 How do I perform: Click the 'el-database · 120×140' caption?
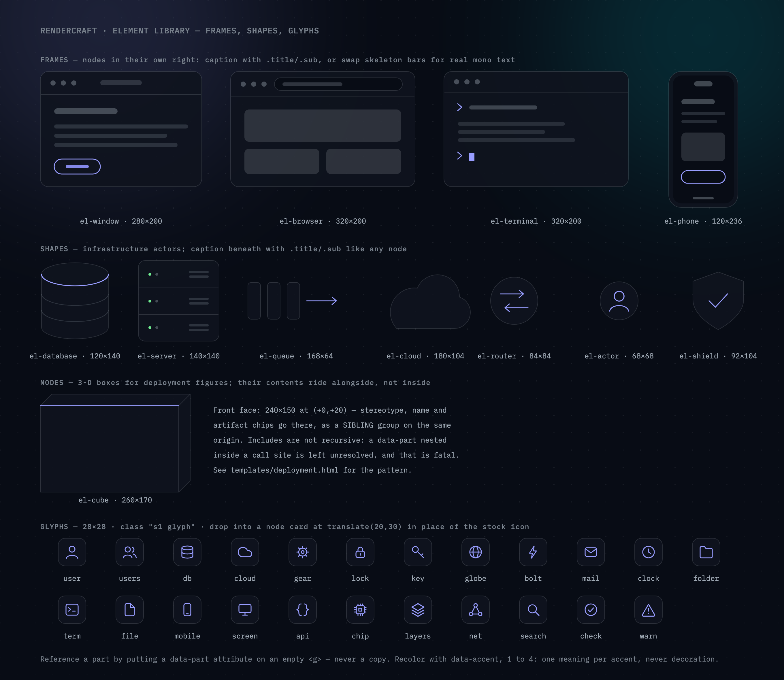pyautogui.click(x=75, y=356)
